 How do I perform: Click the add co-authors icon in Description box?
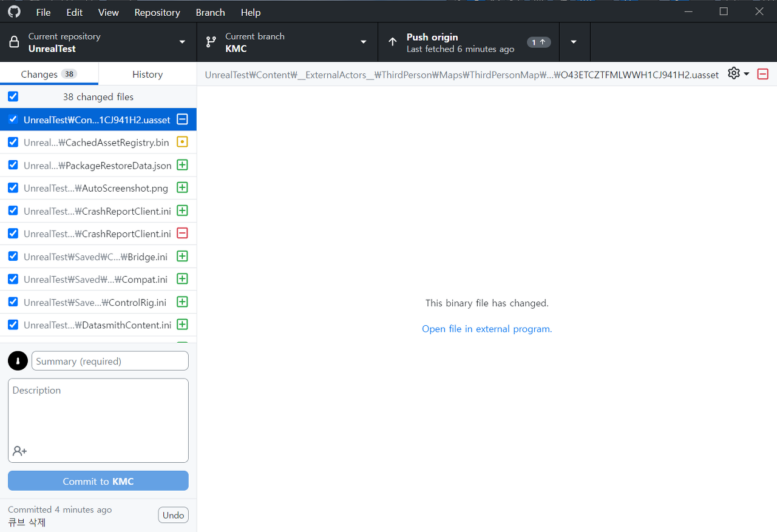pos(20,451)
